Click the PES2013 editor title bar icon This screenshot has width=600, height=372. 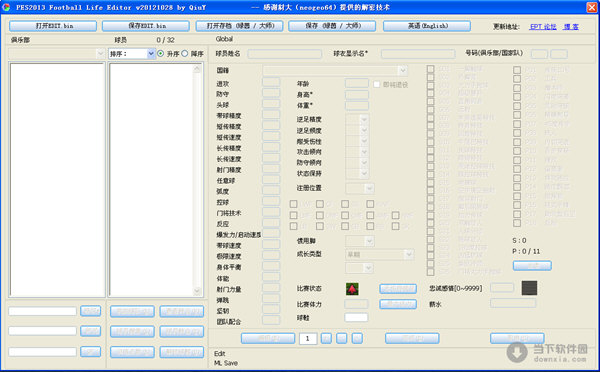point(6,7)
